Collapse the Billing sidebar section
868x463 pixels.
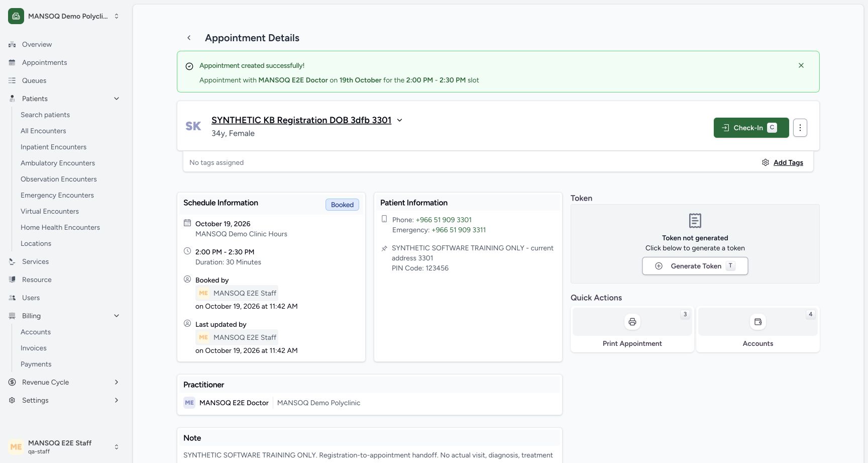coord(117,316)
